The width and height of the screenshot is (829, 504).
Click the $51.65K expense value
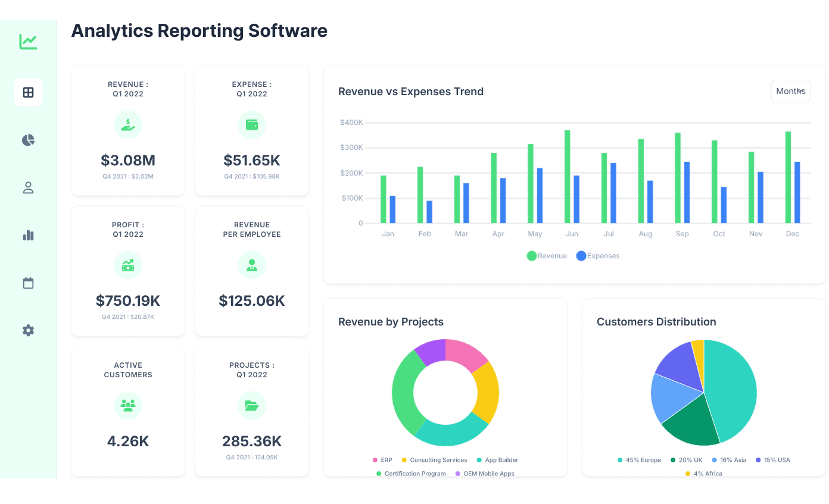click(x=252, y=160)
